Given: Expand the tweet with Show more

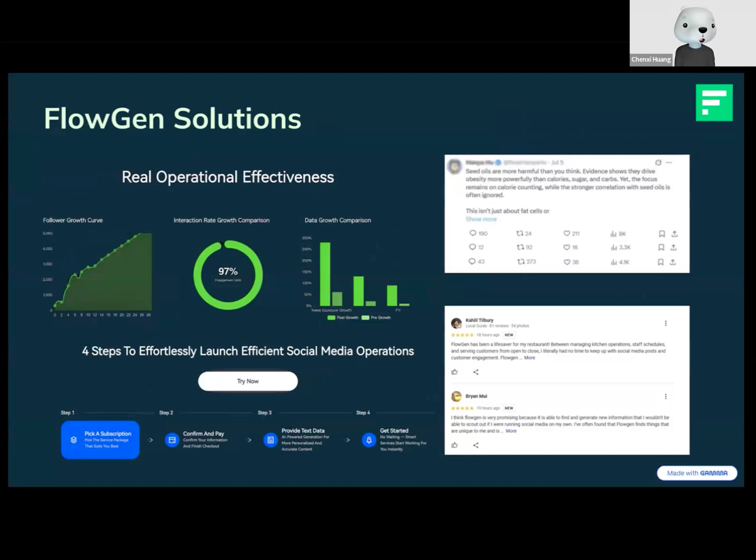Looking at the screenshot, I should click(x=481, y=219).
